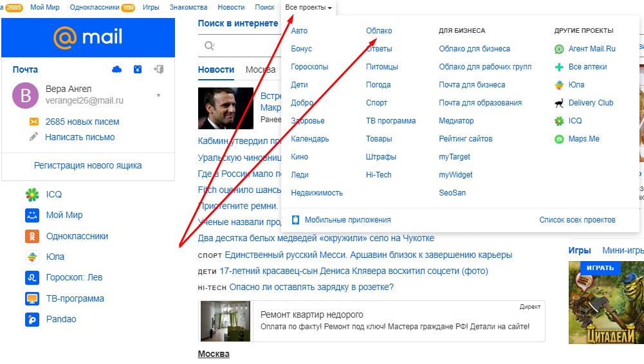
Task: Open Игры in top navigation bar
Action: click(151, 7)
